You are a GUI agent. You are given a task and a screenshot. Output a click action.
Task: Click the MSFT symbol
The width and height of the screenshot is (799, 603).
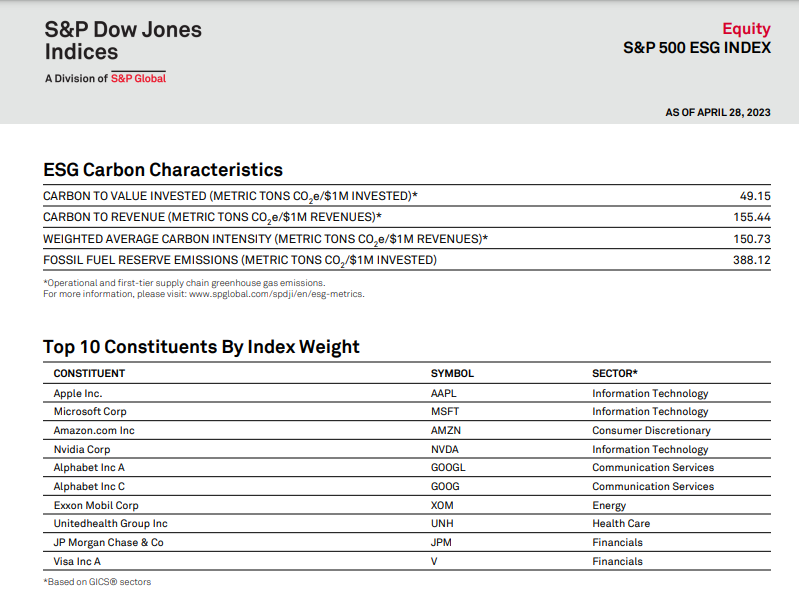click(445, 411)
